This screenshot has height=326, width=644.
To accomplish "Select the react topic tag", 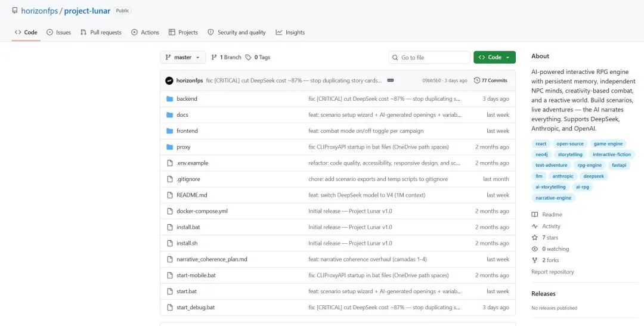I will (x=541, y=144).
